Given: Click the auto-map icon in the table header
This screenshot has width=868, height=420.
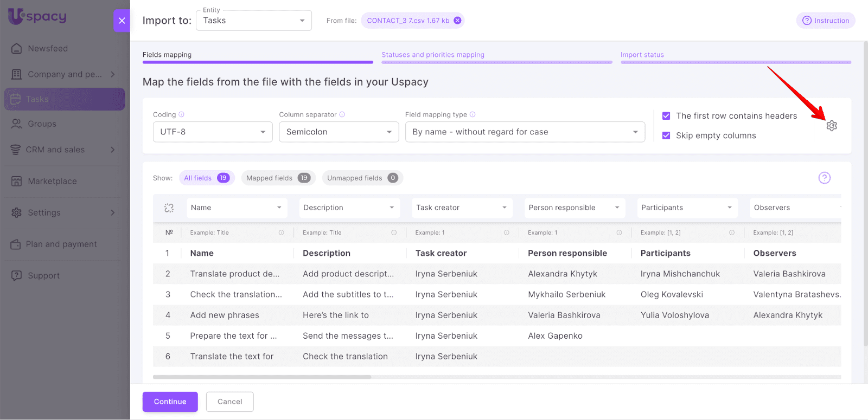Looking at the screenshot, I should point(169,208).
